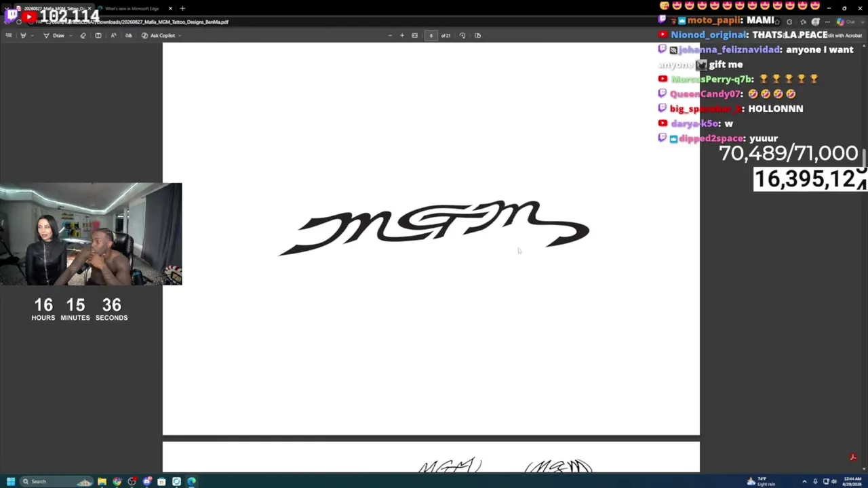Click the Acrobat icon at page corner
The width and height of the screenshot is (868, 488).
point(853,457)
